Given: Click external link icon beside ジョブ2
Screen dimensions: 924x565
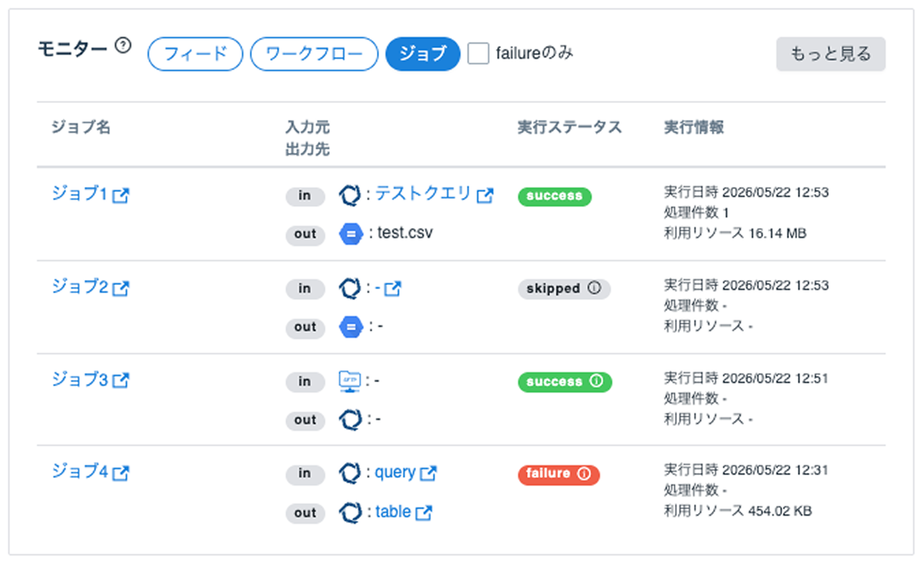Looking at the screenshot, I should point(121,288).
